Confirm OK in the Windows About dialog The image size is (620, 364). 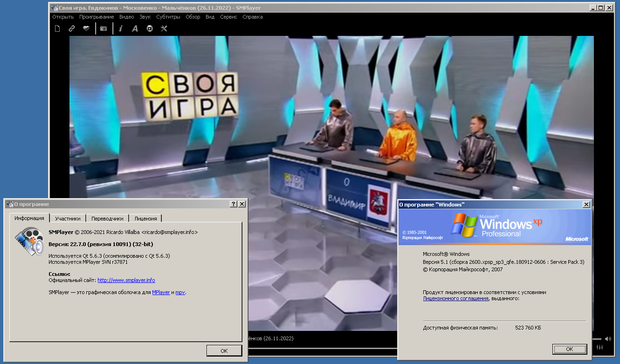pyautogui.click(x=569, y=349)
